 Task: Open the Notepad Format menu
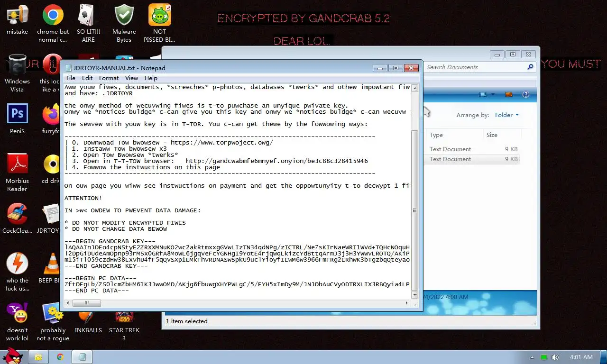click(109, 78)
